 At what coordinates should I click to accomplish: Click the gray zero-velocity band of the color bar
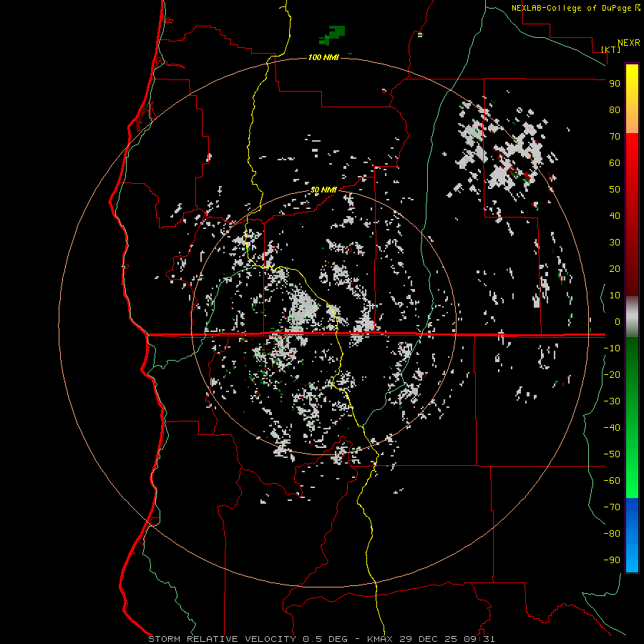pyautogui.click(x=632, y=317)
